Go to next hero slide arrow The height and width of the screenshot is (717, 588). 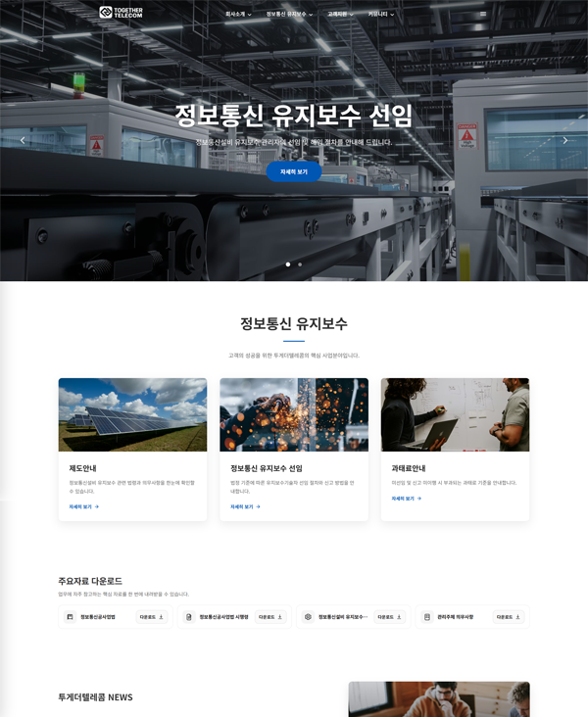[565, 140]
